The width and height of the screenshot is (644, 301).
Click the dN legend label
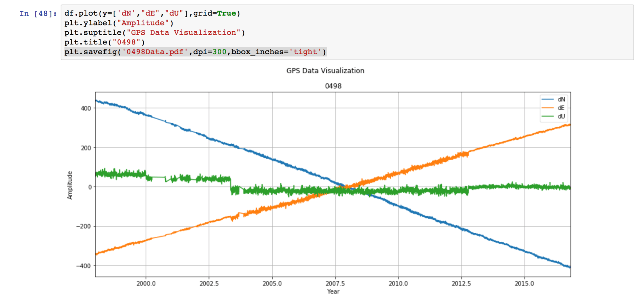pyautogui.click(x=561, y=99)
